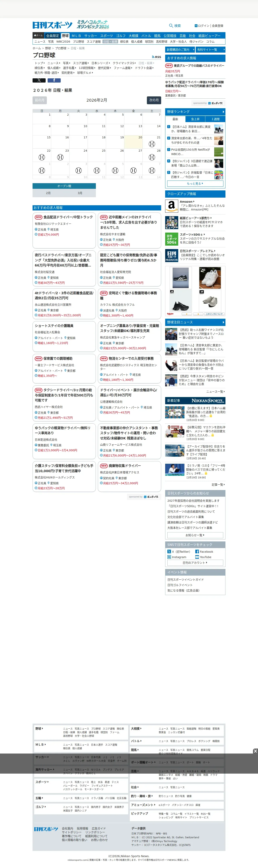The image size is (258, 868).
Task: Expand 大相撲 section in the footer
Action: [136, 728]
